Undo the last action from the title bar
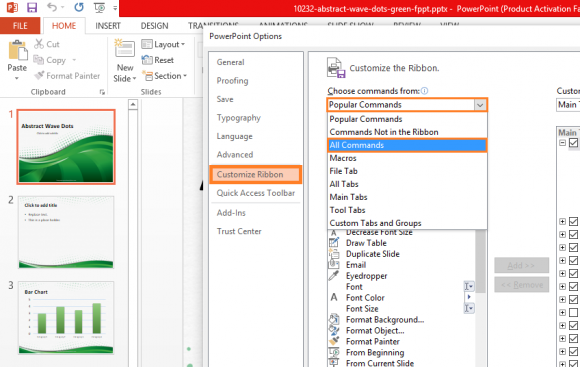 [52, 7]
